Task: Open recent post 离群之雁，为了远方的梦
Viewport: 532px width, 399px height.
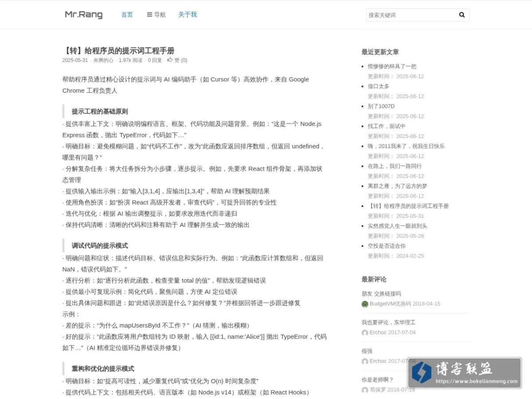Action: [397, 186]
